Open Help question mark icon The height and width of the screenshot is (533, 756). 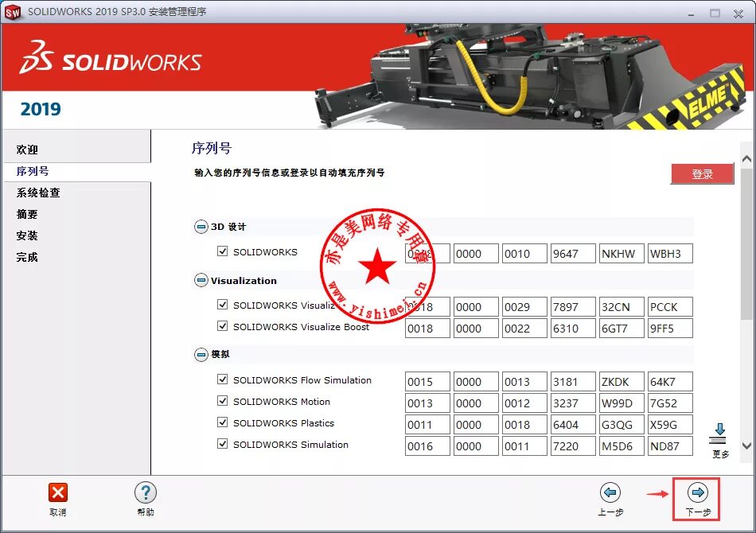click(x=146, y=492)
